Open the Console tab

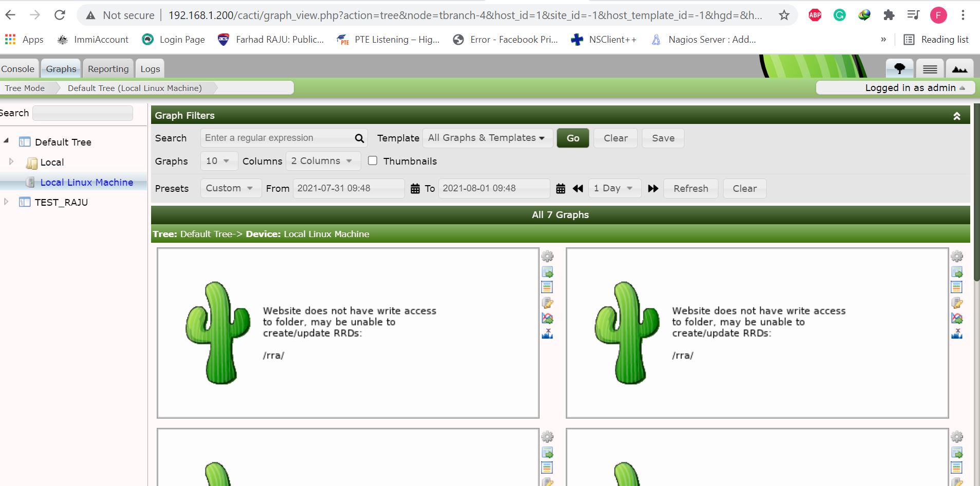pos(18,69)
